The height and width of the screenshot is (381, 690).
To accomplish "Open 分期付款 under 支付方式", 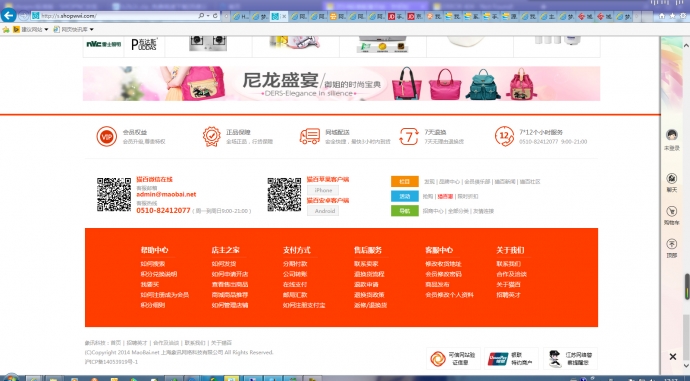I will pyautogui.click(x=295, y=264).
